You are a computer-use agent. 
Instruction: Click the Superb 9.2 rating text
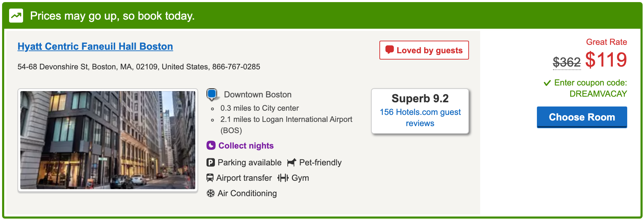[420, 98]
